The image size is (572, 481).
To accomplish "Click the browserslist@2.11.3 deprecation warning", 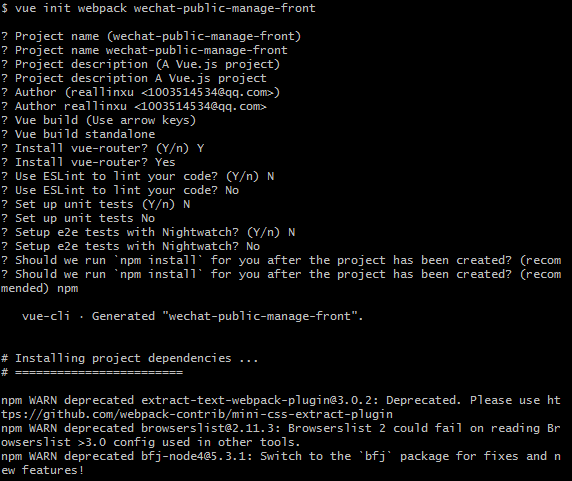I will (x=280, y=435).
